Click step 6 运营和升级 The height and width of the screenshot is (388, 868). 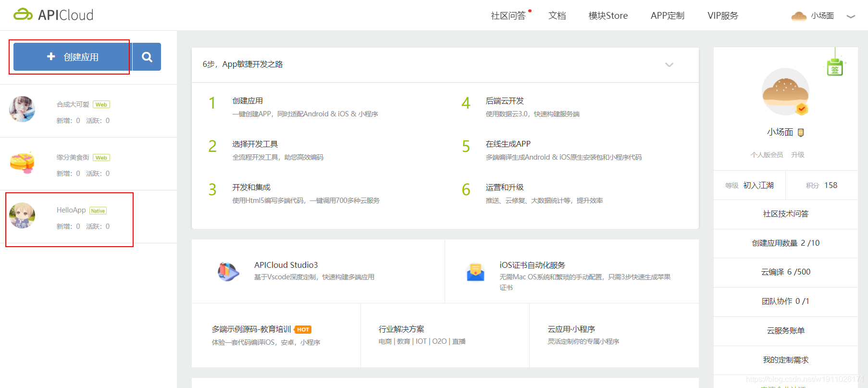pyautogui.click(x=505, y=187)
